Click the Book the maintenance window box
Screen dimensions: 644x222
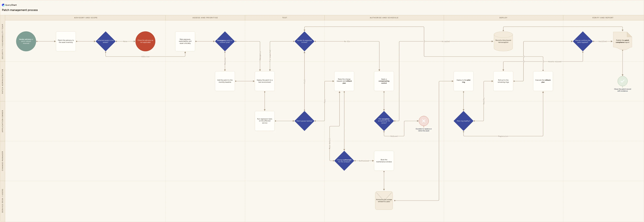pyautogui.click(x=384, y=161)
